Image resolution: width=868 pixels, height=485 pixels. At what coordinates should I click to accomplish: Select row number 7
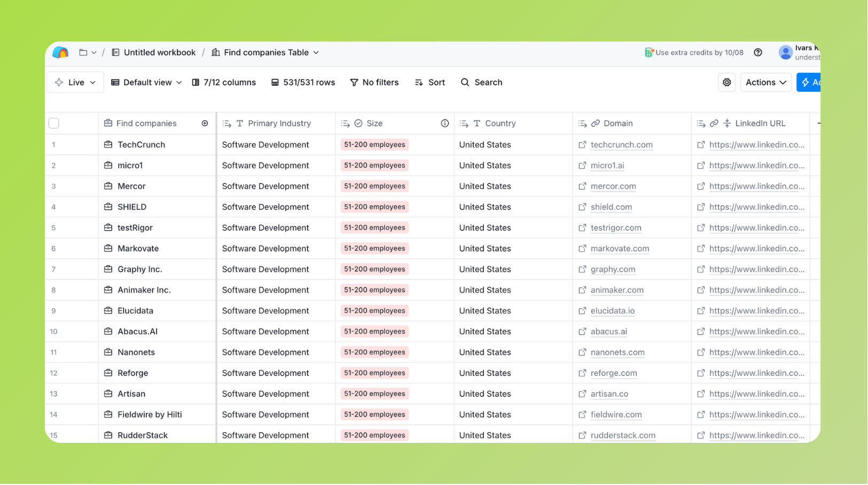click(x=53, y=269)
